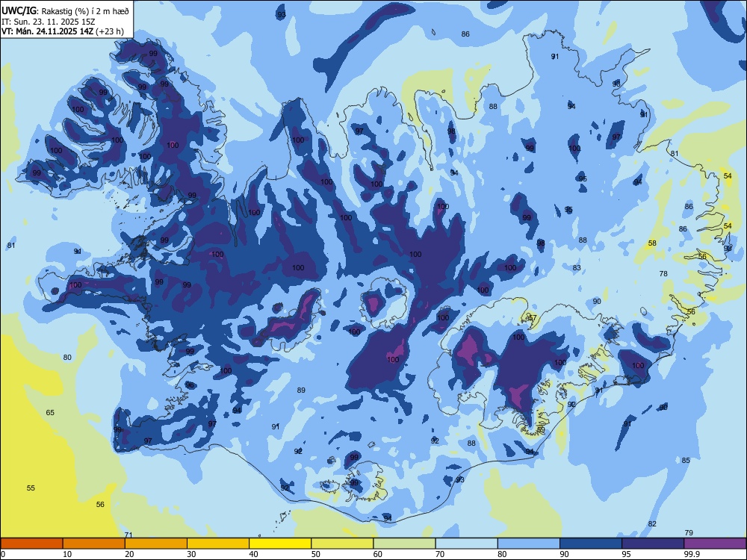747x560 pixels.
Task: Click the legend tick label '20'
Action: pyautogui.click(x=129, y=554)
